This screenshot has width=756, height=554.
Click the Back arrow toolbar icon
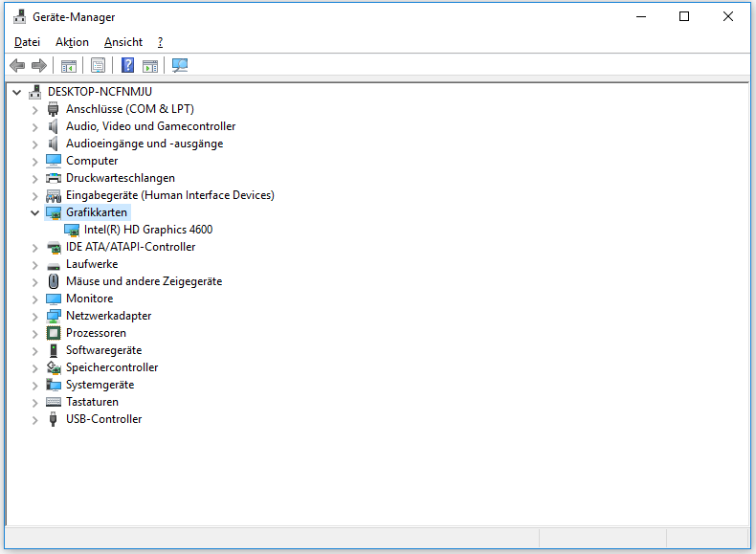[x=17, y=65]
